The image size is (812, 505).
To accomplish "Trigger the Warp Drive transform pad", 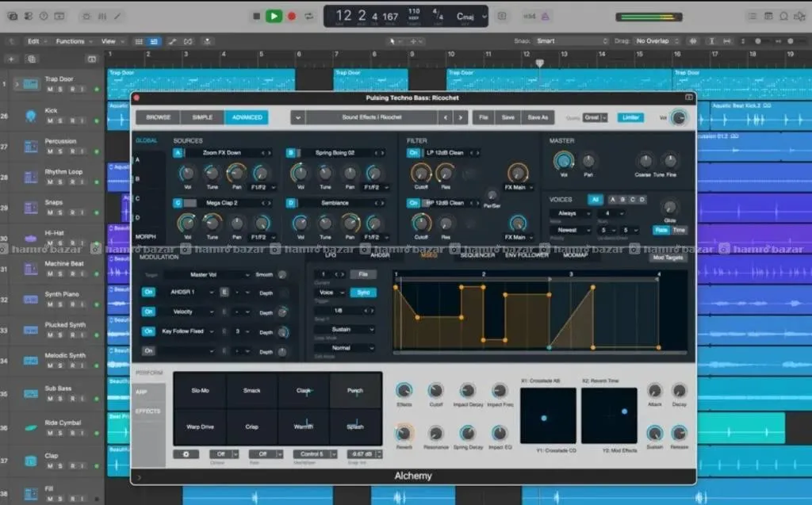I will [x=200, y=427].
